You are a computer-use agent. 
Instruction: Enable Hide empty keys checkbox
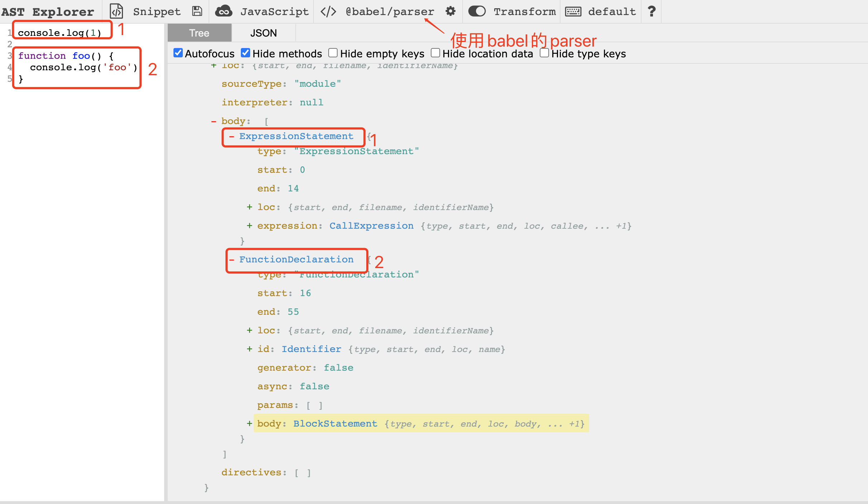pyautogui.click(x=333, y=53)
